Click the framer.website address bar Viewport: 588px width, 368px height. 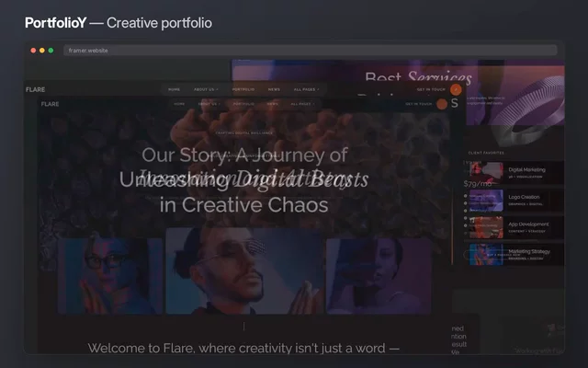click(311, 51)
